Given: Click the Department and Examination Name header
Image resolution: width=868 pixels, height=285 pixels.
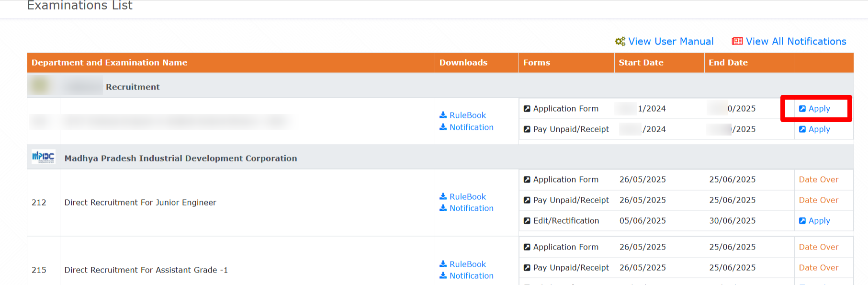Looking at the screenshot, I should coord(109,63).
